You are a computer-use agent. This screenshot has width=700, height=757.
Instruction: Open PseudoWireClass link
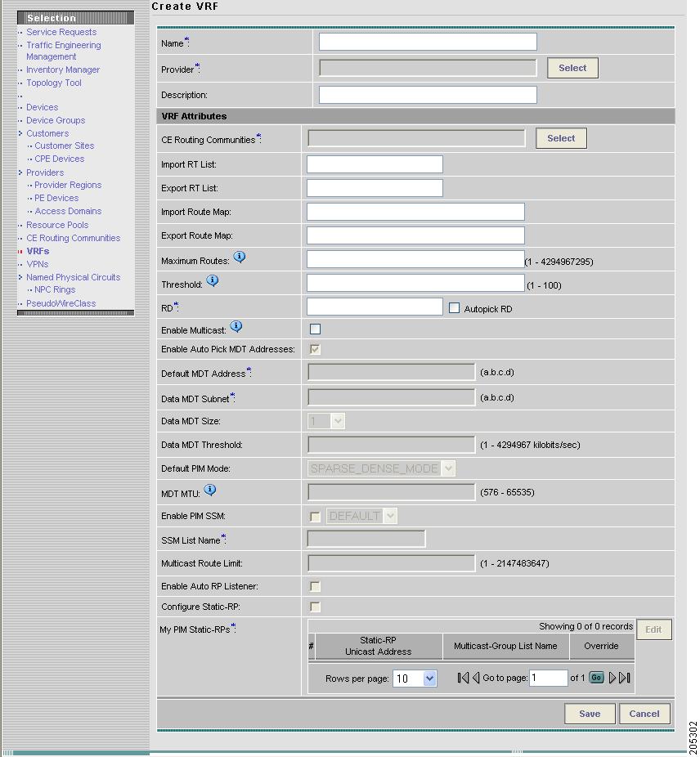[61, 303]
